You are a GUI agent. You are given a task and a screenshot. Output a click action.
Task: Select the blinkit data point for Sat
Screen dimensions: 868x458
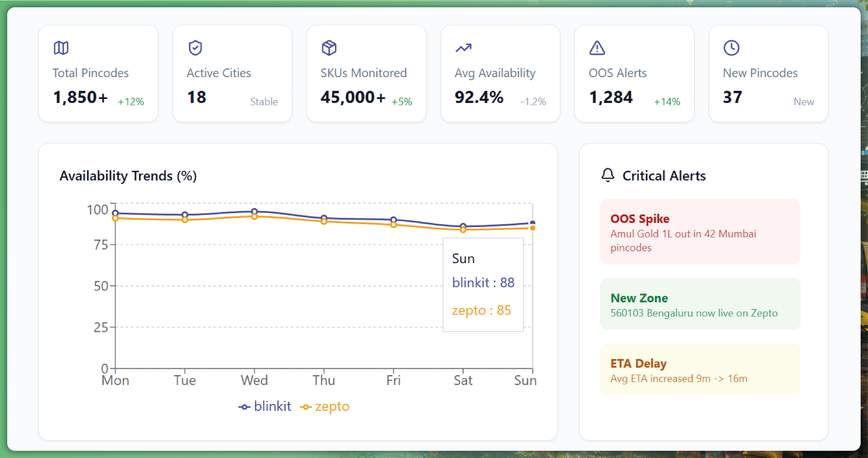[463, 226]
